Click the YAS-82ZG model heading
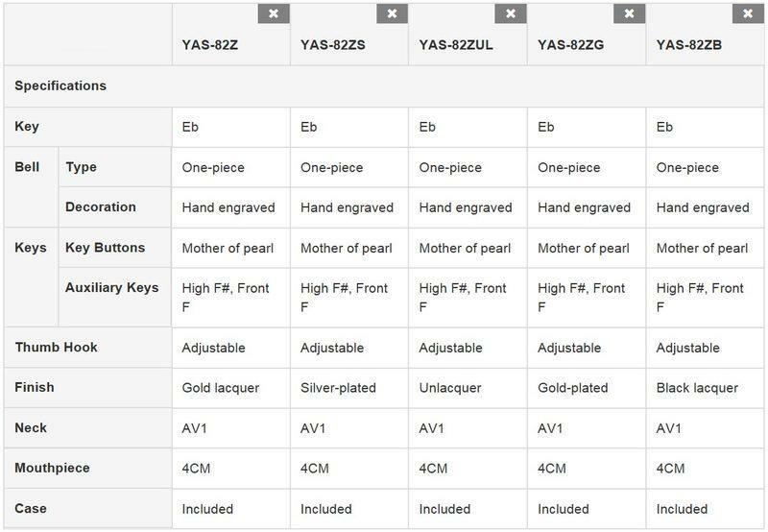This screenshot has width=768, height=532. (569, 44)
